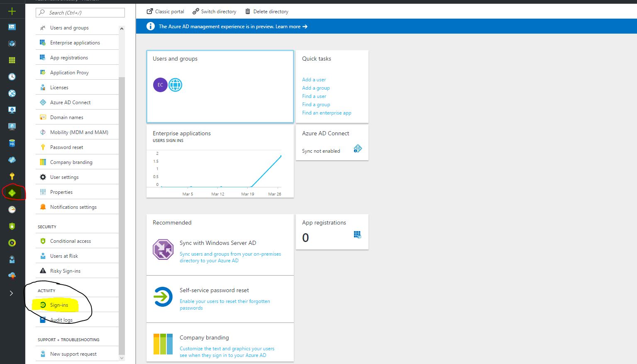Click the virtual machines monitor icon in rail
The height and width of the screenshot is (364, 637).
12,110
